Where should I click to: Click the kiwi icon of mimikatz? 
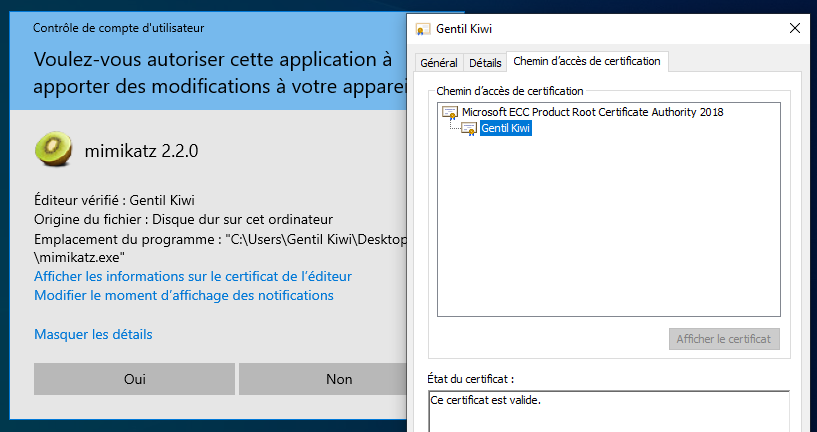click(x=53, y=149)
